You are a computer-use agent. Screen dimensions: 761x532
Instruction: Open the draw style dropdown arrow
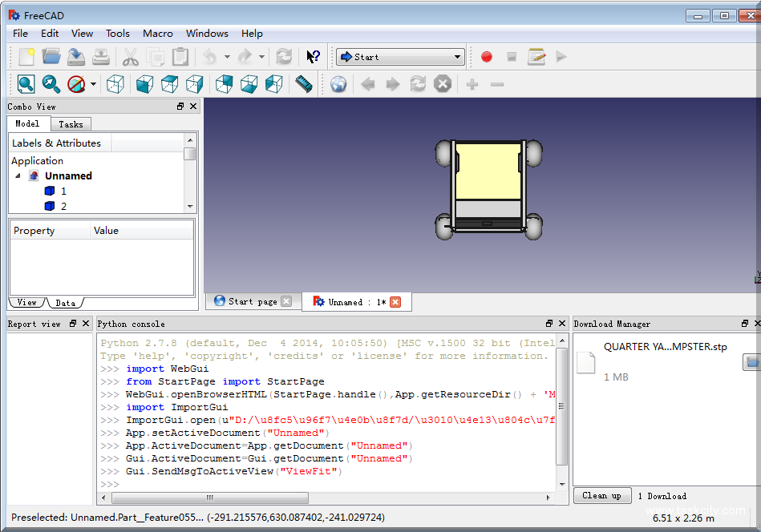[x=93, y=84]
